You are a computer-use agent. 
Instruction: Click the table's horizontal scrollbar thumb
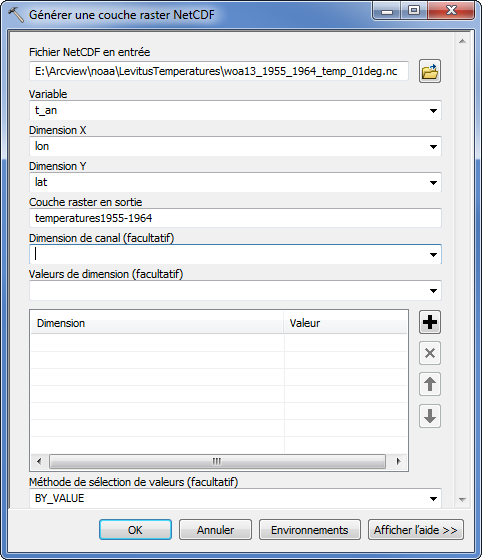(x=217, y=461)
